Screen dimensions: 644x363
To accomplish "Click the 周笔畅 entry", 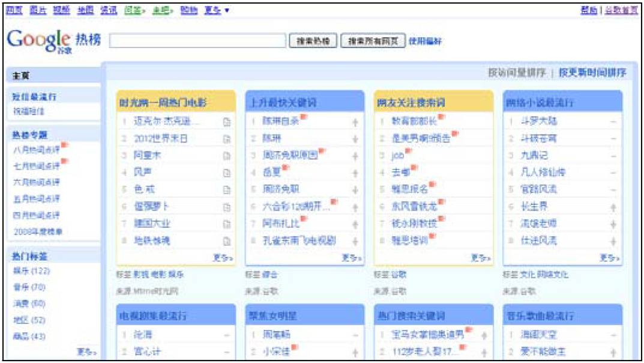I will 277,334.
